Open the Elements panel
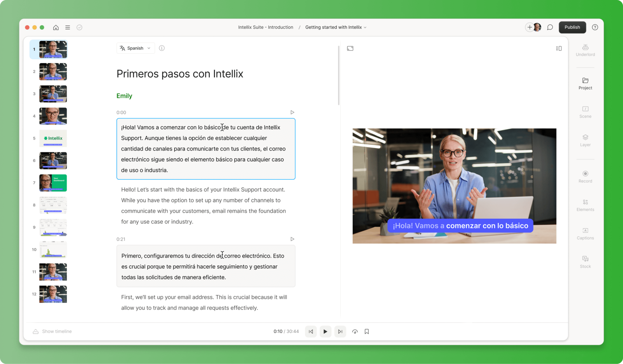623x364 pixels. click(x=585, y=205)
